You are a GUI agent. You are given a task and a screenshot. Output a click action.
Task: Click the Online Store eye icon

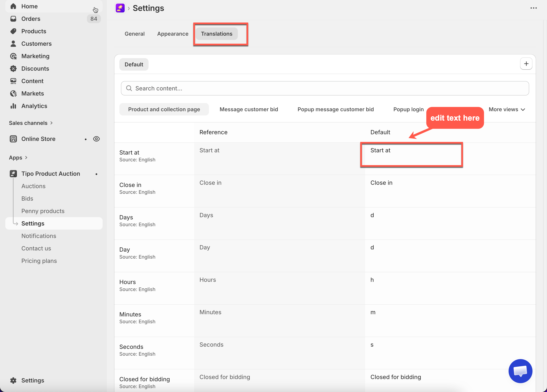pos(96,139)
